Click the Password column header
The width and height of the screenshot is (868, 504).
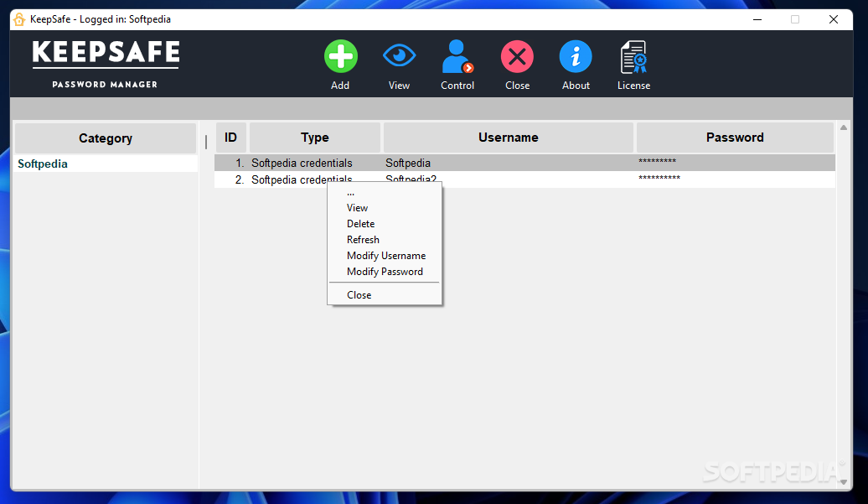(x=735, y=138)
